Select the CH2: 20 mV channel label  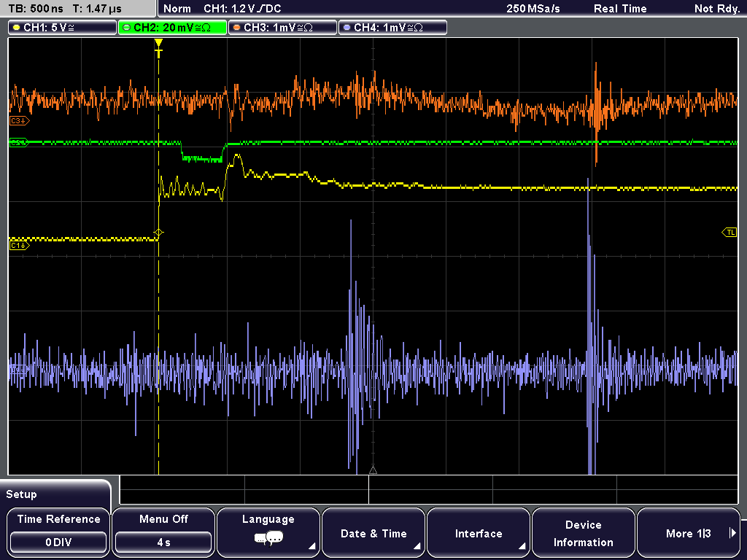coord(172,28)
